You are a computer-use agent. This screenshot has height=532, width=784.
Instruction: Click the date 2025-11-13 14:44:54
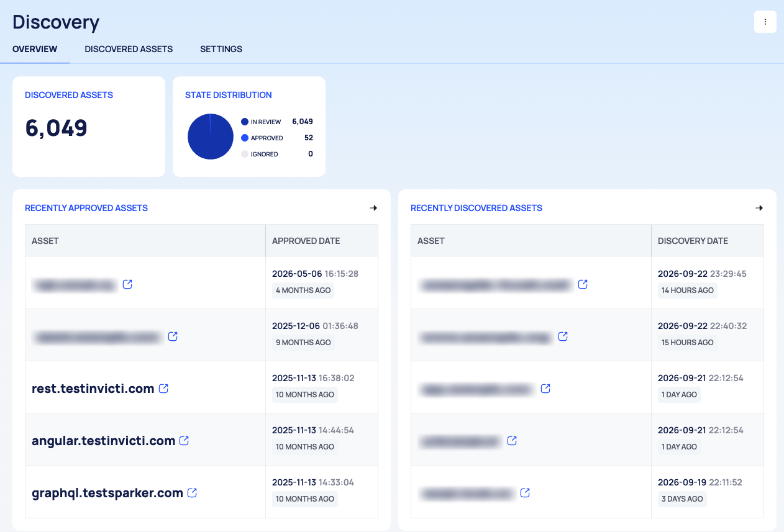click(313, 430)
